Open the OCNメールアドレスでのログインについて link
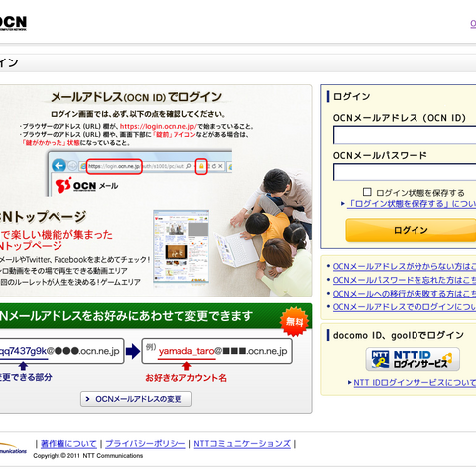The image size is (476, 476). point(405,307)
